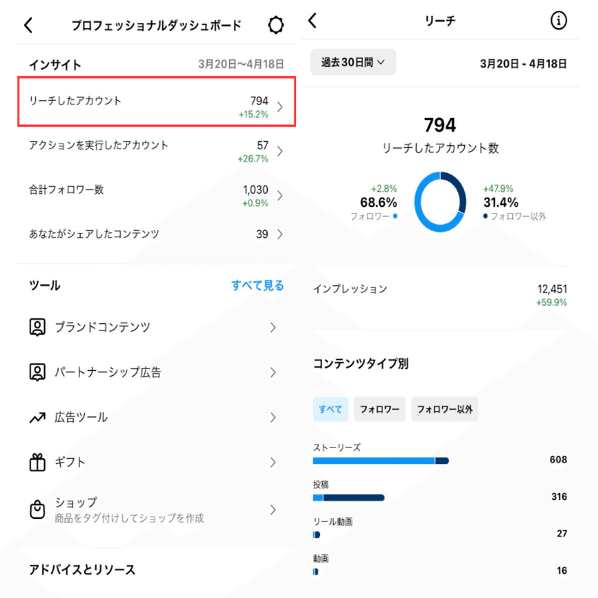The width and height of the screenshot is (598, 598).
Task: Open the ギフト tool label
Action: 70,462
